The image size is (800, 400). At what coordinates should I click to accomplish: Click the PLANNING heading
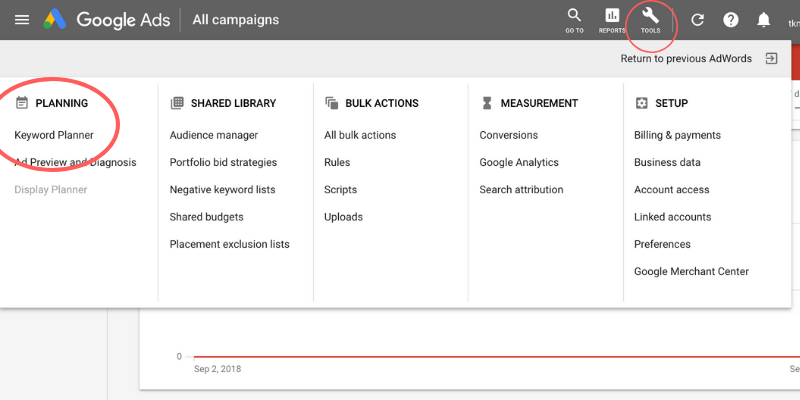click(x=62, y=103)
